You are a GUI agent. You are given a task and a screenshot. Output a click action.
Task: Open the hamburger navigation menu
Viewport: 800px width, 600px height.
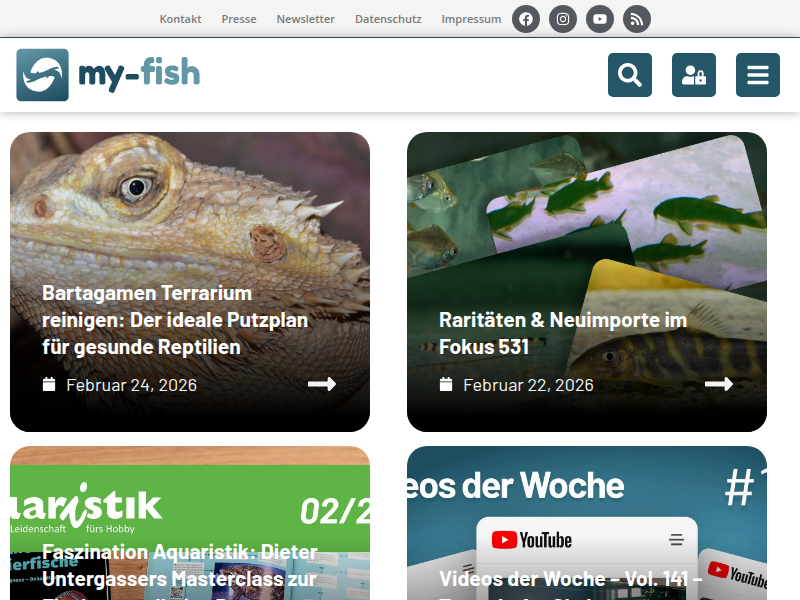758,75
